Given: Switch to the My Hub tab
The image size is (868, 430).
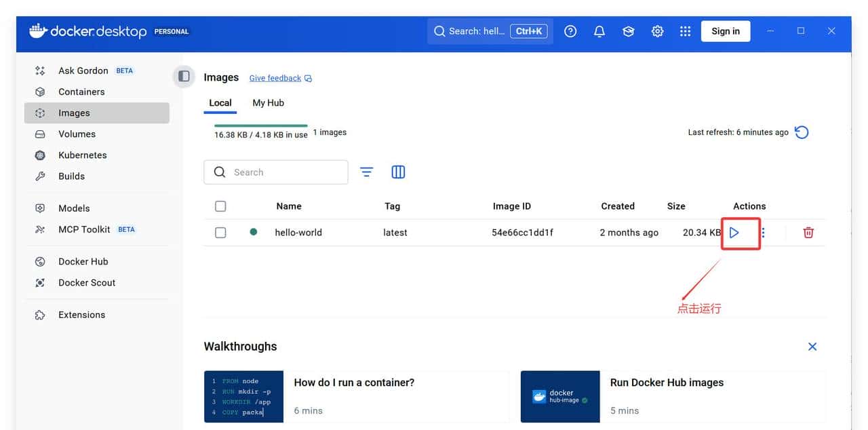Looking at the screenshot, I should pos(268,102).
